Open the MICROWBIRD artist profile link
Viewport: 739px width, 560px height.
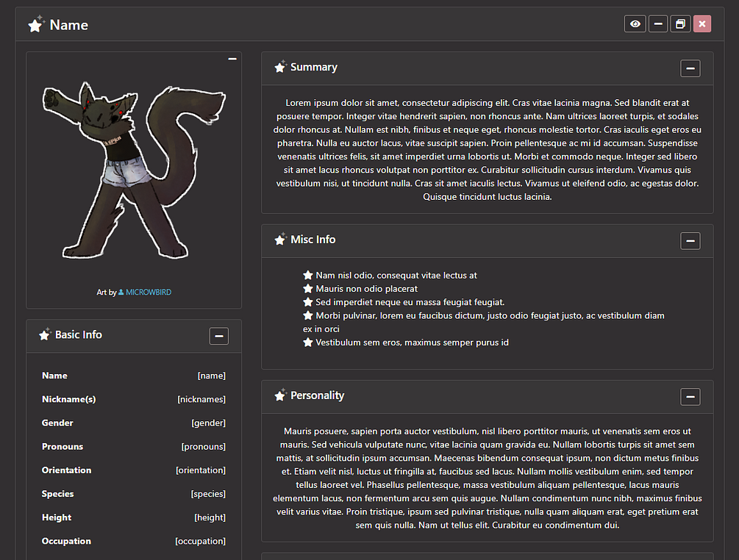[149, 292]
